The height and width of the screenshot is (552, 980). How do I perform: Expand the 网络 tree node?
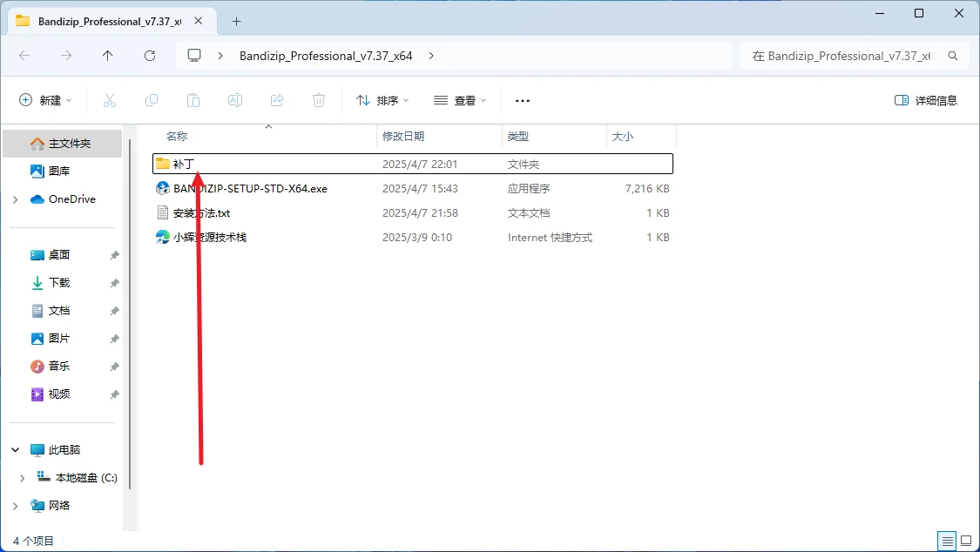(x=15, y=506)
